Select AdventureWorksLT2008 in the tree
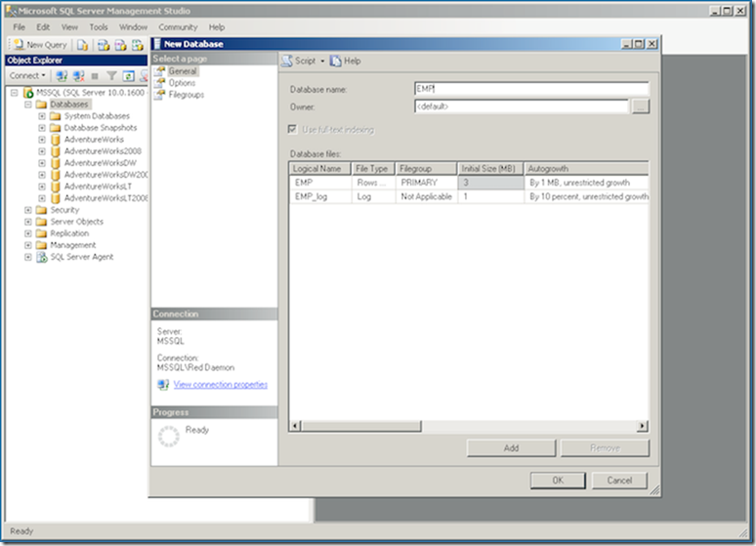 [x=106, y=198]
